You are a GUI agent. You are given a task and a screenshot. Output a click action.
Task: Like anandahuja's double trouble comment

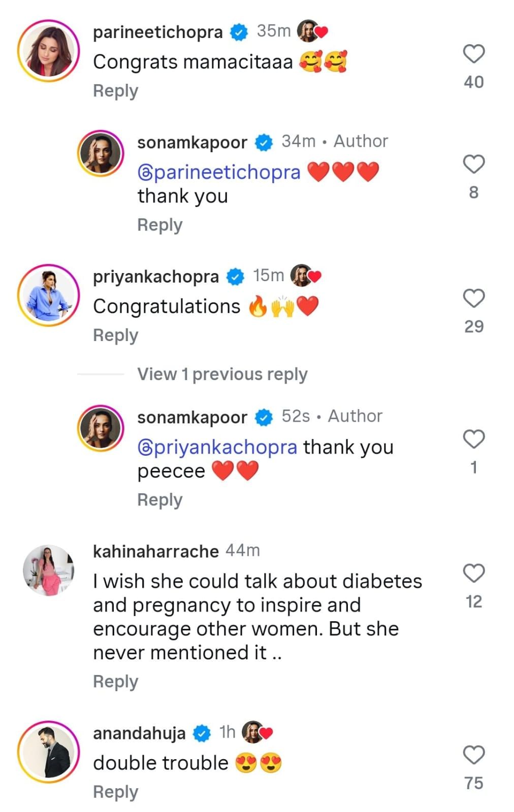coord(474,755)
